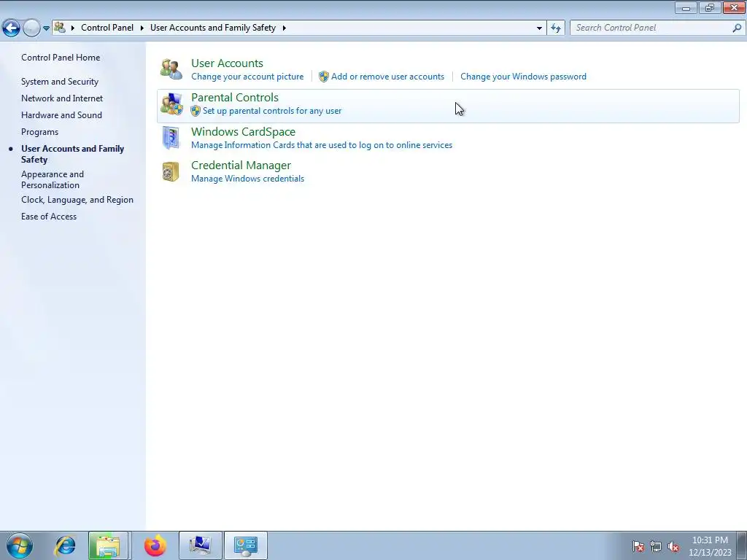Click the search magnifier icon
747x560 pixels.
[x=737, y=28]
